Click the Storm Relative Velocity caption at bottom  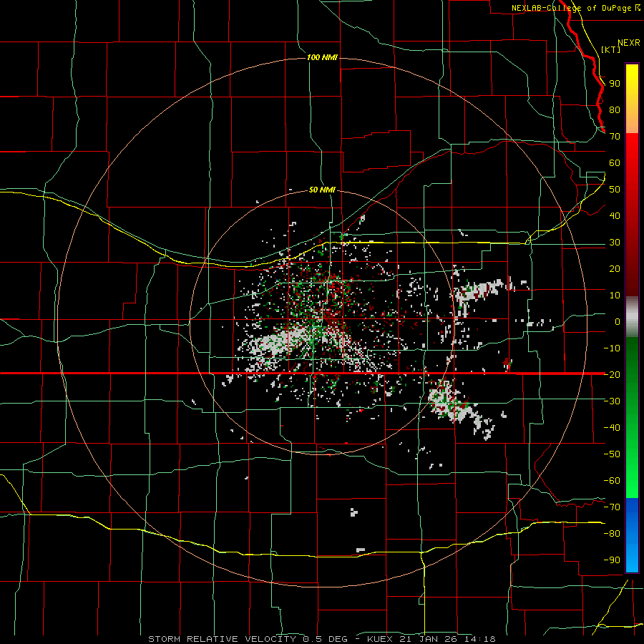click(x=321, y=639)
